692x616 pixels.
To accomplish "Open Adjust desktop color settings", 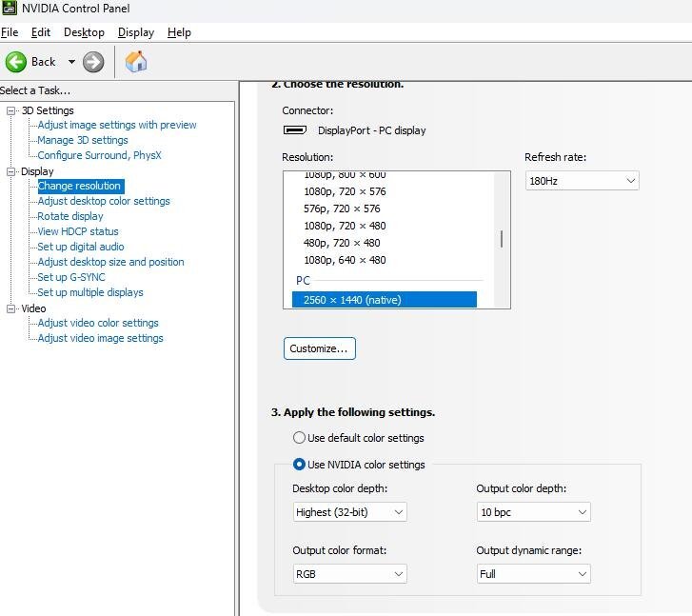I will click(104, 201).
